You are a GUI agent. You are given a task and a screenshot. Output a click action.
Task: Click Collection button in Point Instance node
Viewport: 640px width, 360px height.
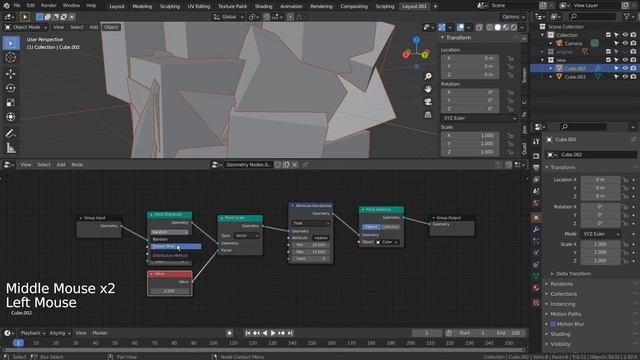pyautogui.click(x=390, y=227)
